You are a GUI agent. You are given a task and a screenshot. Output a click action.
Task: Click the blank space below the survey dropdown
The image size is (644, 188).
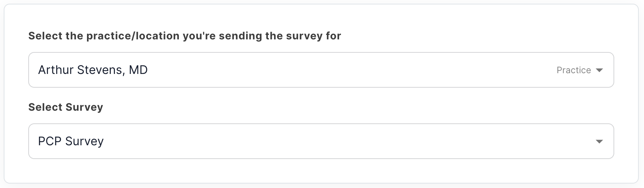pyautogui.click(x=321, y=171)
